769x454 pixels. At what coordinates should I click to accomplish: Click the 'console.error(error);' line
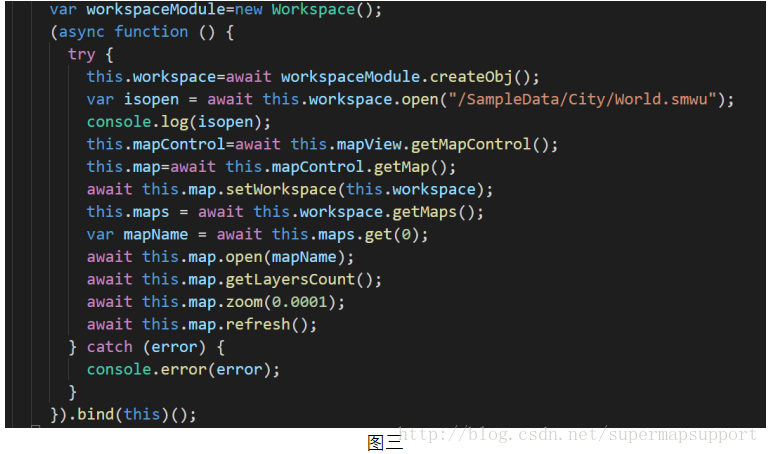click(183, 370)
